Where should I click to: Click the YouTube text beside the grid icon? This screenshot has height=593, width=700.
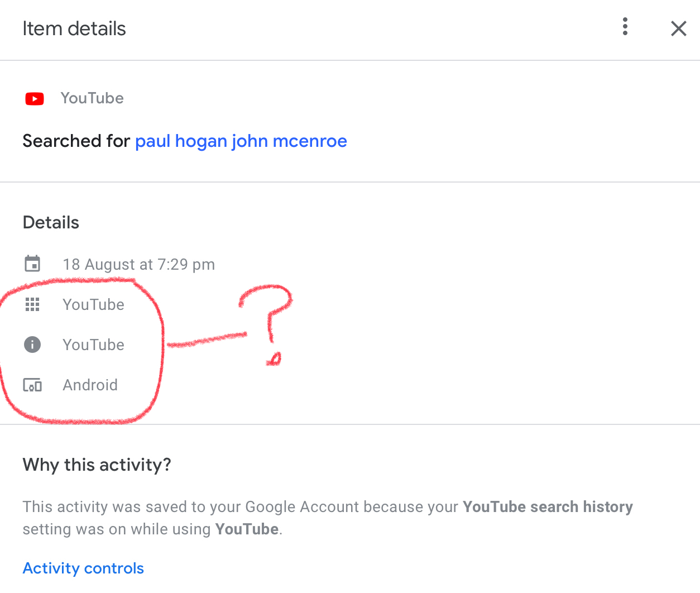click(93, 305)
